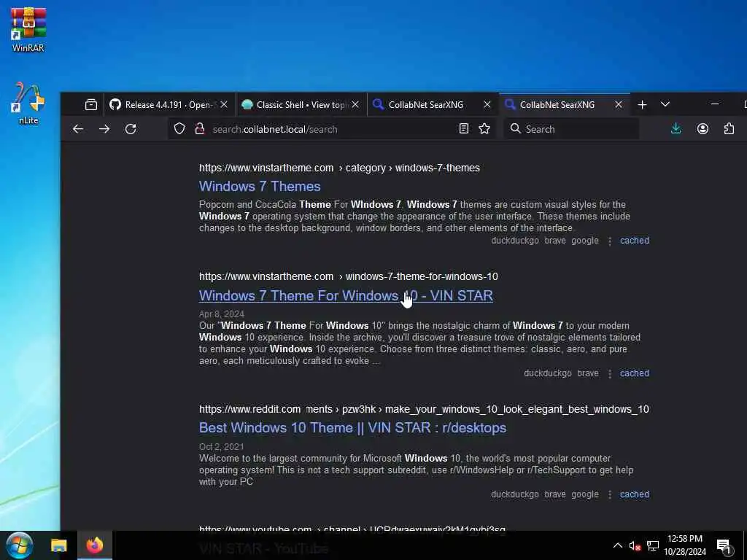Go back with the browser back arrow
This screenshot has height=560, width=747.
point(78,129)
